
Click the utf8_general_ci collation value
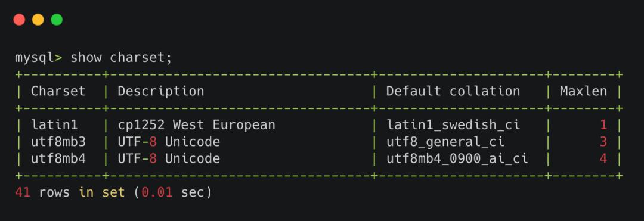click(445, 142)
